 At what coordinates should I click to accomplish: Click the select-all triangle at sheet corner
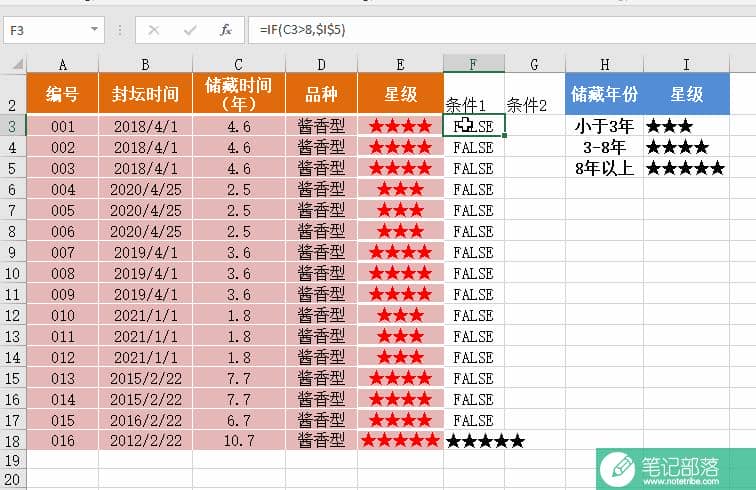click(x=17, y=64)
